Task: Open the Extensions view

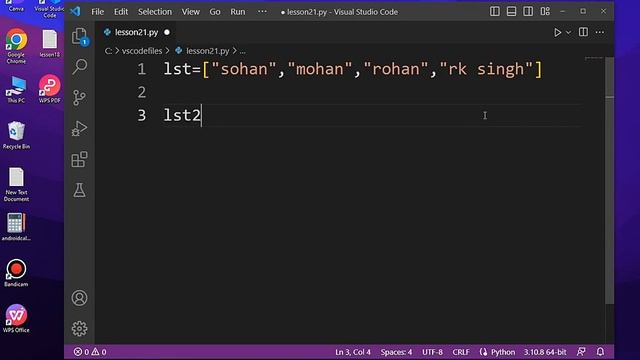Action: (80, 159)
